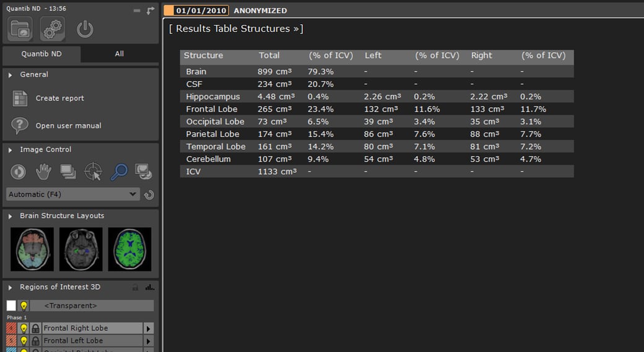The width and height of the screenshot is (644, 352).
Task: Click Create report
Action: pyautogui.click(x=60, y=99)
